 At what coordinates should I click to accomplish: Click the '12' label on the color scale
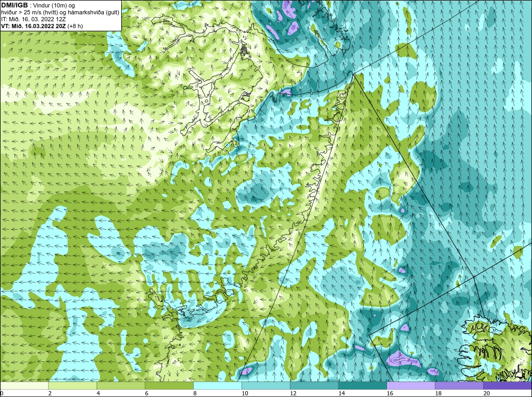pyautogui.click(x=293, y=393)
